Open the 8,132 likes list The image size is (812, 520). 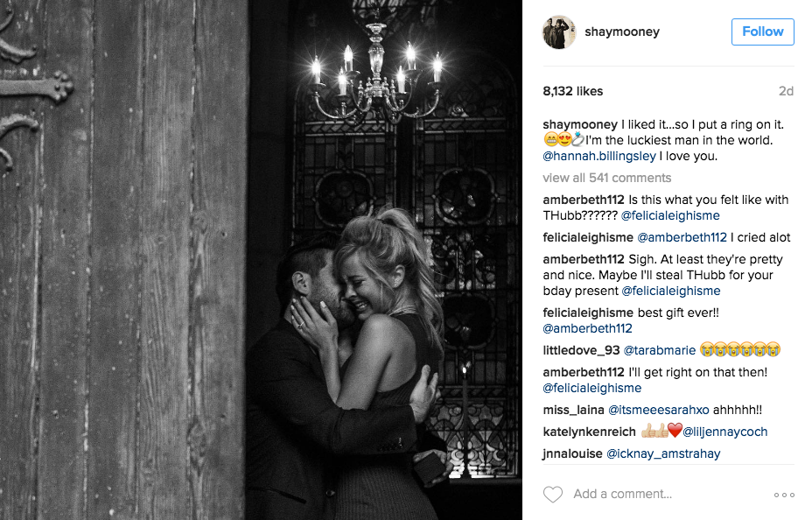pos(573,91)
